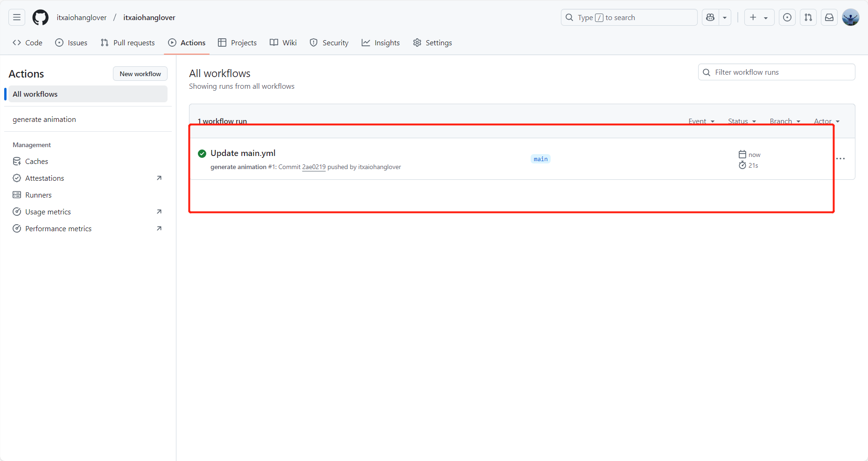
Task: Open the issues icon near the avatar
Action: pyautogui.click(x=787, y=17)
